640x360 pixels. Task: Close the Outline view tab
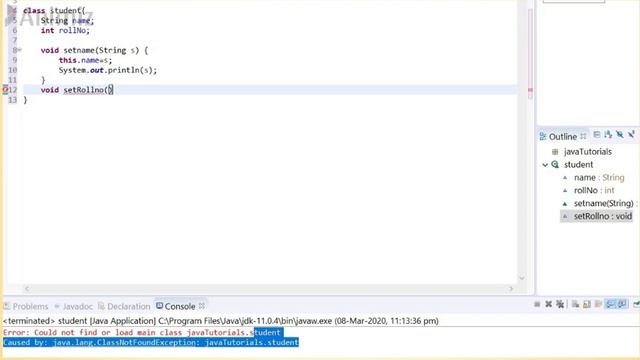(583, 136)
